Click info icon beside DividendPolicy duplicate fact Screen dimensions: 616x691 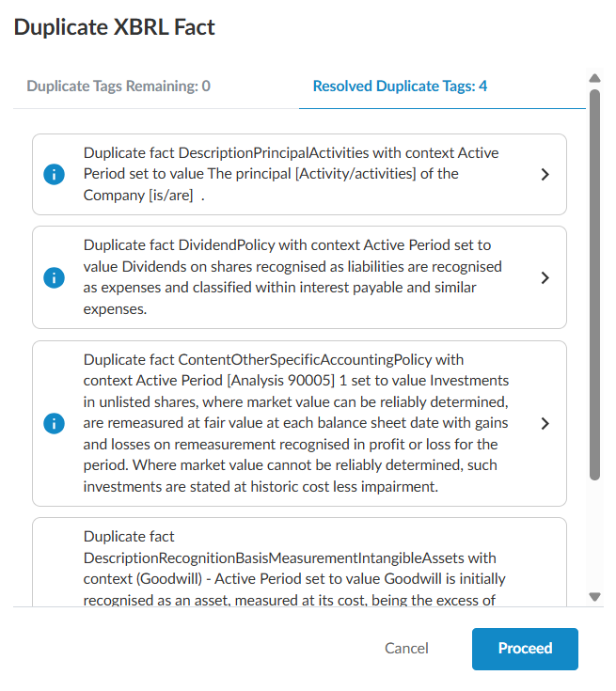coord(55,278)
